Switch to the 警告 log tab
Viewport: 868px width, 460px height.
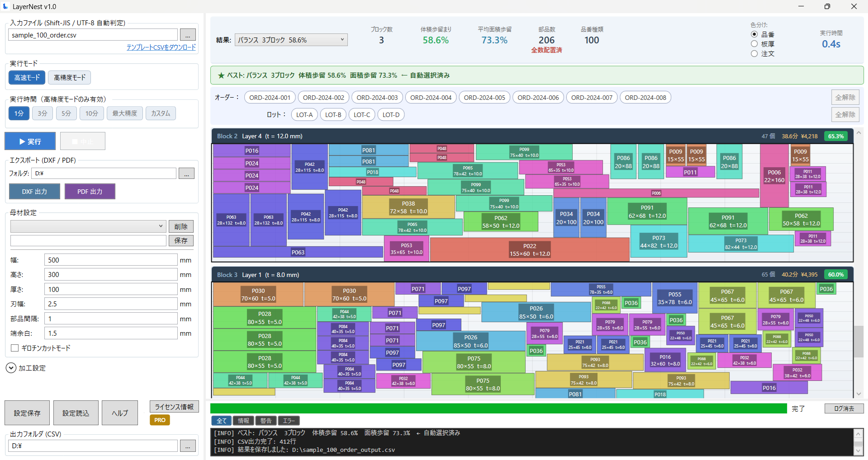266,420
